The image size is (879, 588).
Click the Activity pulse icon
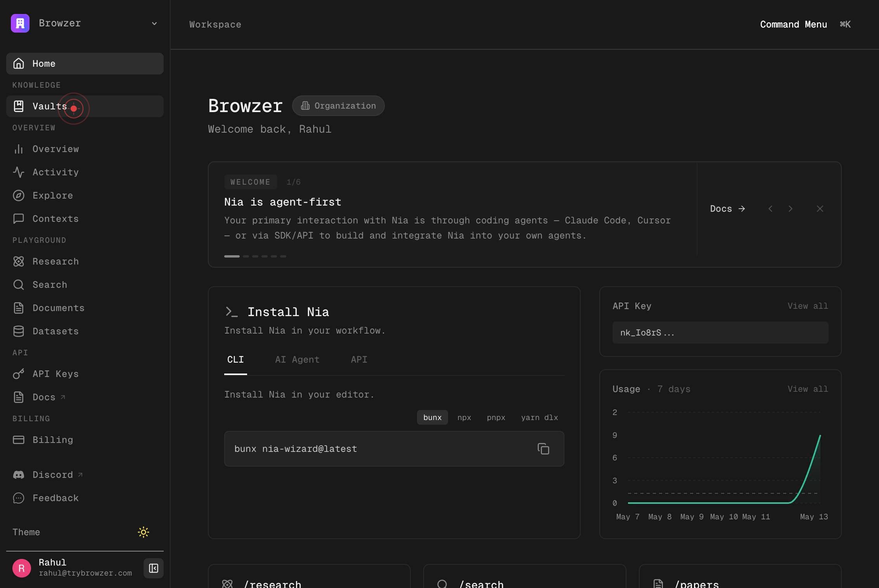tap(19, 172)
